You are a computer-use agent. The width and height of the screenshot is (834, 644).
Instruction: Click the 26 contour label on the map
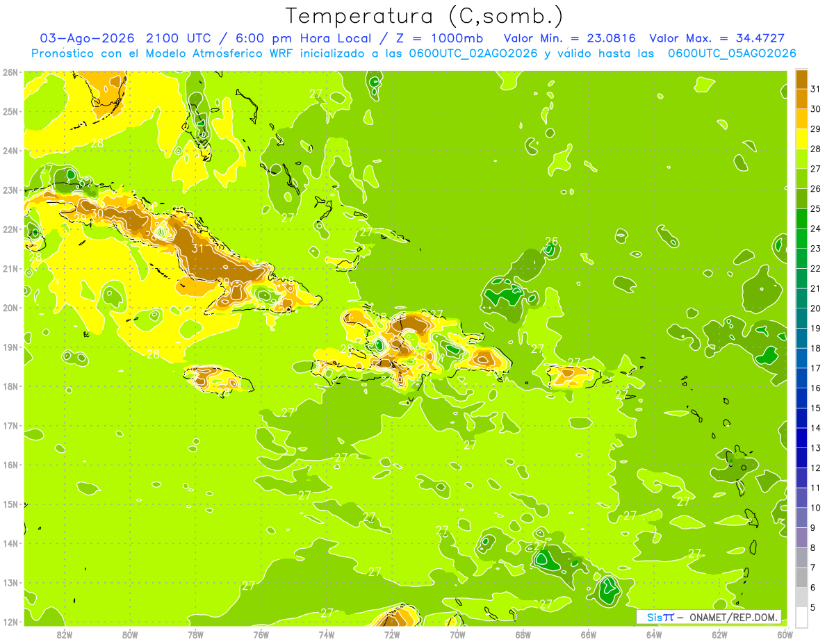[551, 242]
